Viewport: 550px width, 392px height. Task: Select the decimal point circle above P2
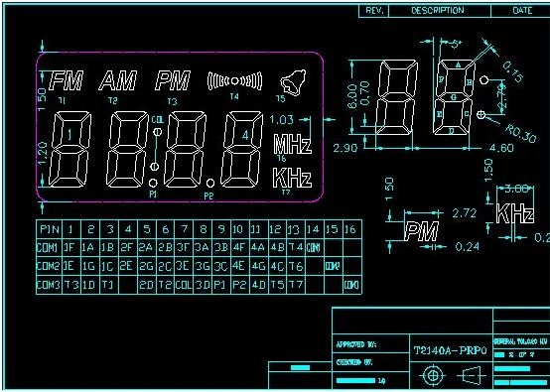(x=210, y=183)
